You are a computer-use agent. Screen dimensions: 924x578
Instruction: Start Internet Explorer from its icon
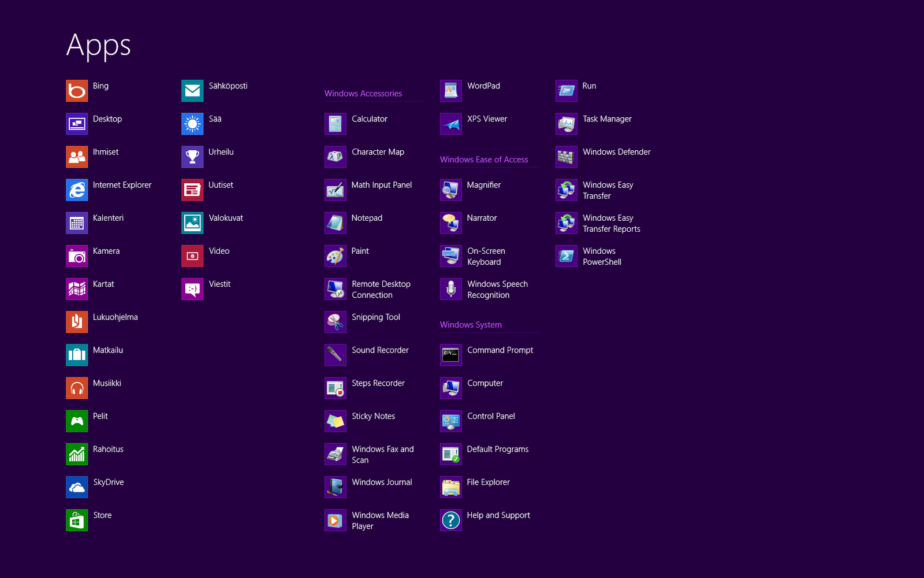(77, 190)
